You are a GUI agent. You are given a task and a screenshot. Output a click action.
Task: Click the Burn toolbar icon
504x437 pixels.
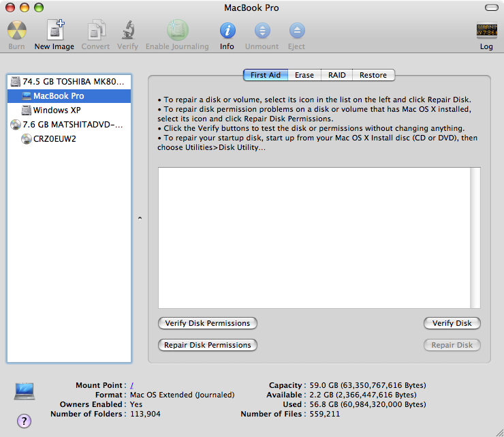(17, 30)
